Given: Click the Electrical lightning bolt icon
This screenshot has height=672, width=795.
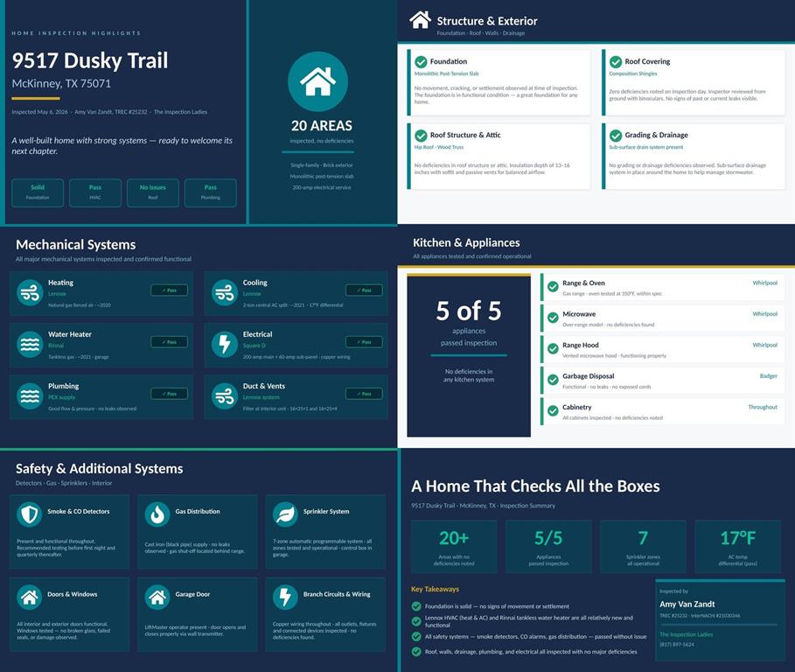Looking at the screenshot, I should tap(225, 345).
